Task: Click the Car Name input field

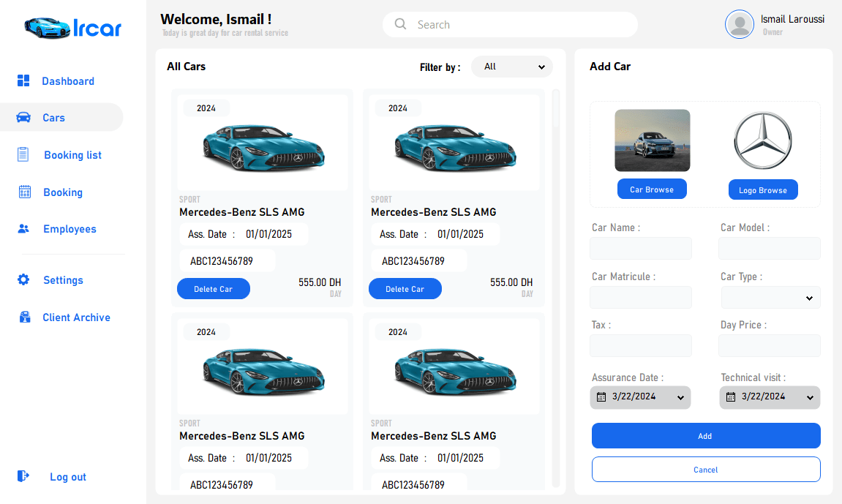Action: (641, 249)
